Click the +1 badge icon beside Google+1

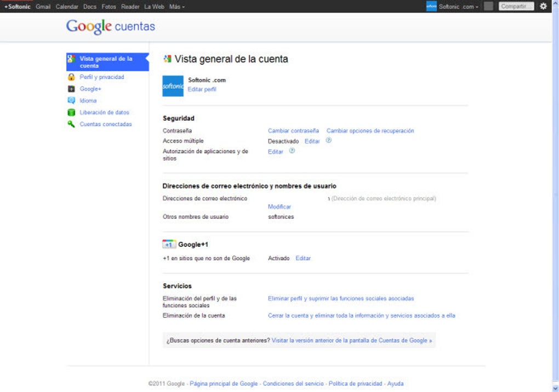tap(169, 245)
